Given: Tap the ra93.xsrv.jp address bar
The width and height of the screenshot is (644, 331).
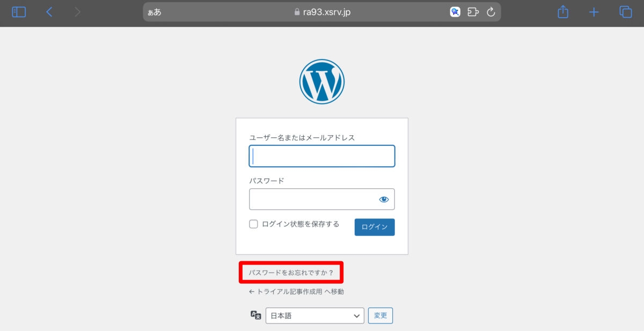Looking at the screenshot, I should click(x=322, y=12).
